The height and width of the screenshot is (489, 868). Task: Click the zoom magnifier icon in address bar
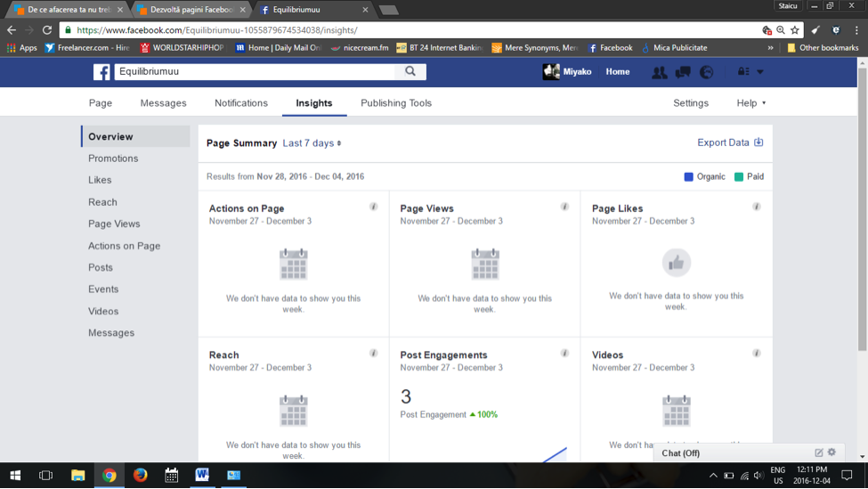pyautogui.click(x=781, y=30)
